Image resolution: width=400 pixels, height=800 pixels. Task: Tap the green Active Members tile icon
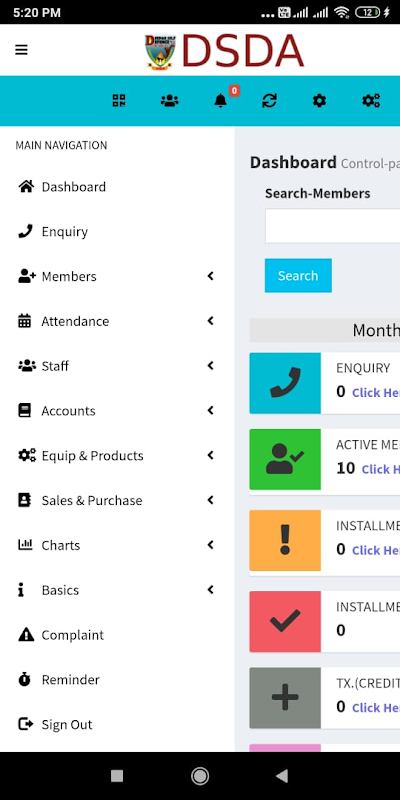(x=285, y=459)
